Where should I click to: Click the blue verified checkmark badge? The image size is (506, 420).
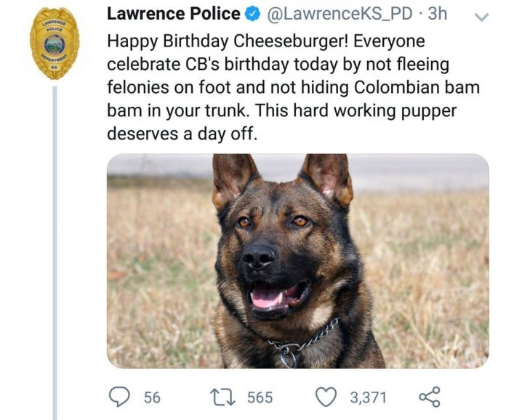tap(252, 13)
